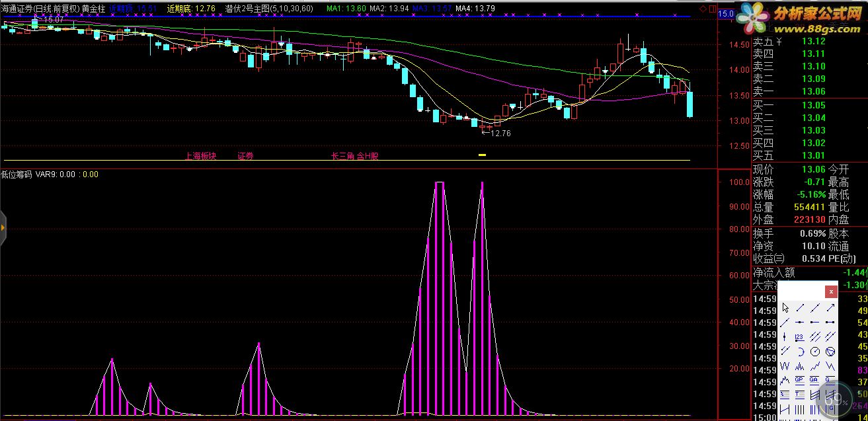Select the vertical line drawing tool

[x=785, y=336]
